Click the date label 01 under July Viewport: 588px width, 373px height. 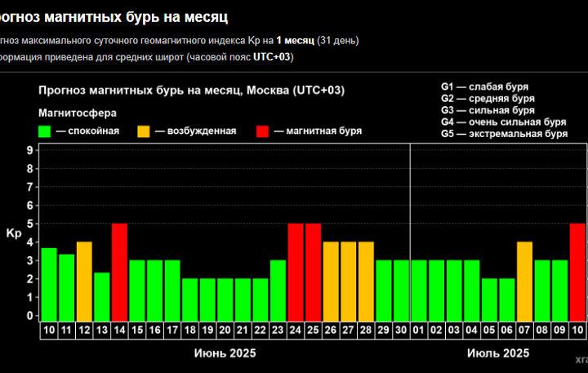click(419, 330)
